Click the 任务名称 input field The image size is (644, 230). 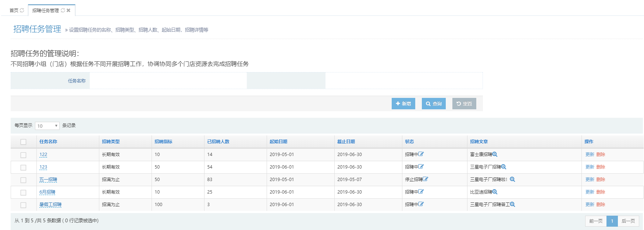coord(168,81)
